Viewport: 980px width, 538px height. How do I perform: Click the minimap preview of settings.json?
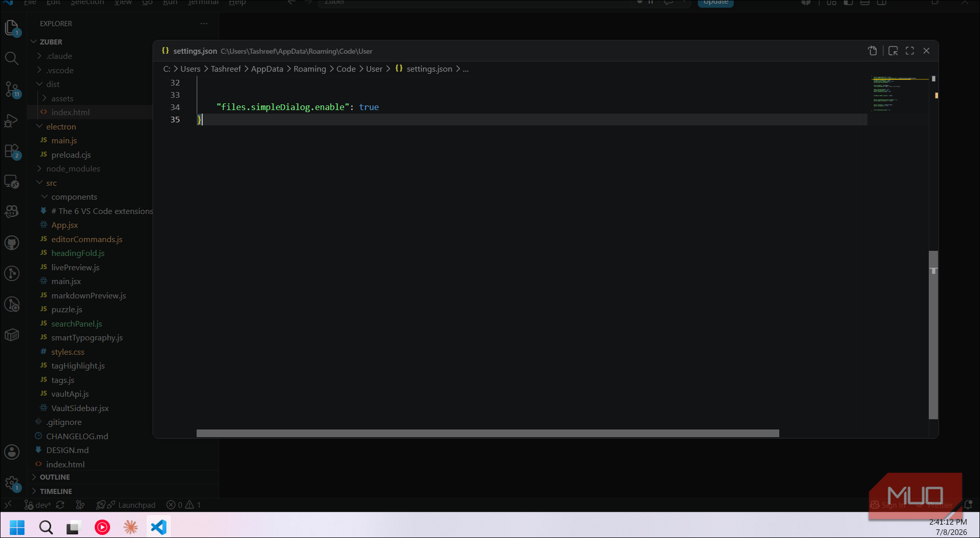pyautogui.click(x=900, y=94)
